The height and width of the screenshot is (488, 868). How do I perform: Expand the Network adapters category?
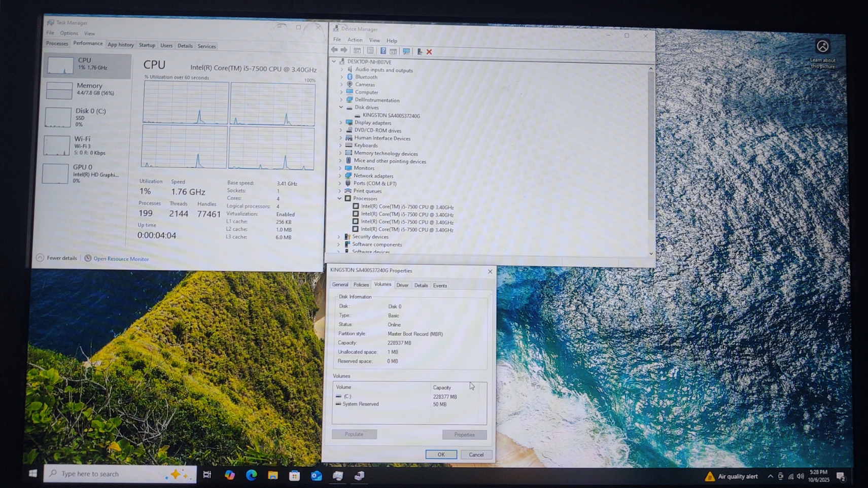[340, 176]
